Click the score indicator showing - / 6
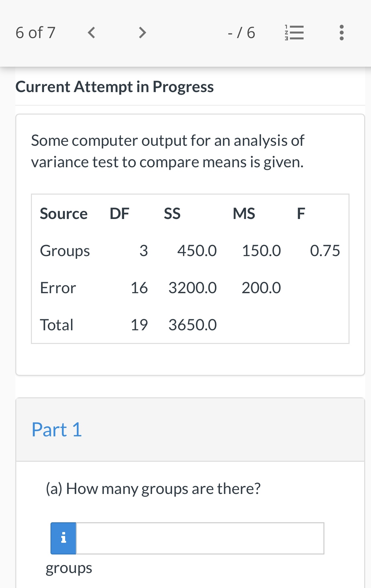The image size is (371, 588). [241, 32]
